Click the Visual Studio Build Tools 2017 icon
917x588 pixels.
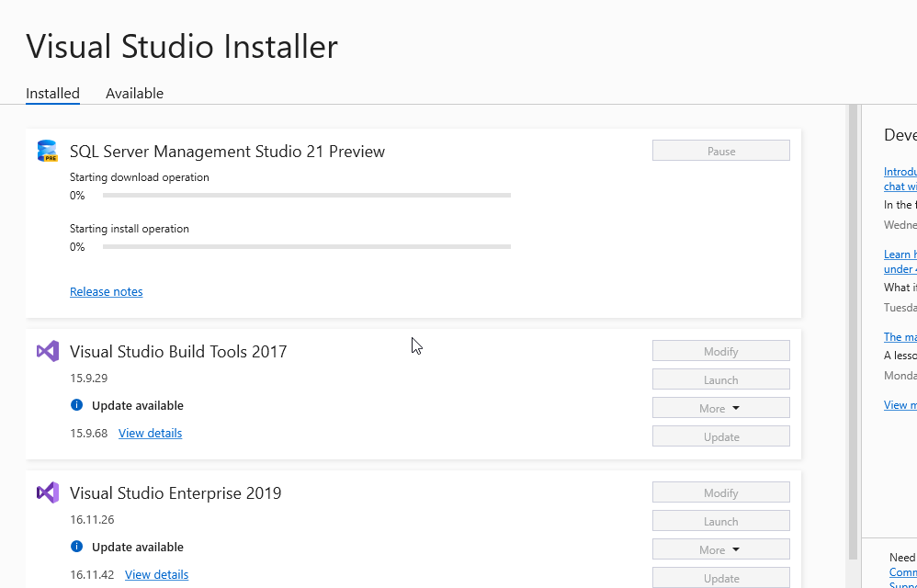click(x=47, y=351)
